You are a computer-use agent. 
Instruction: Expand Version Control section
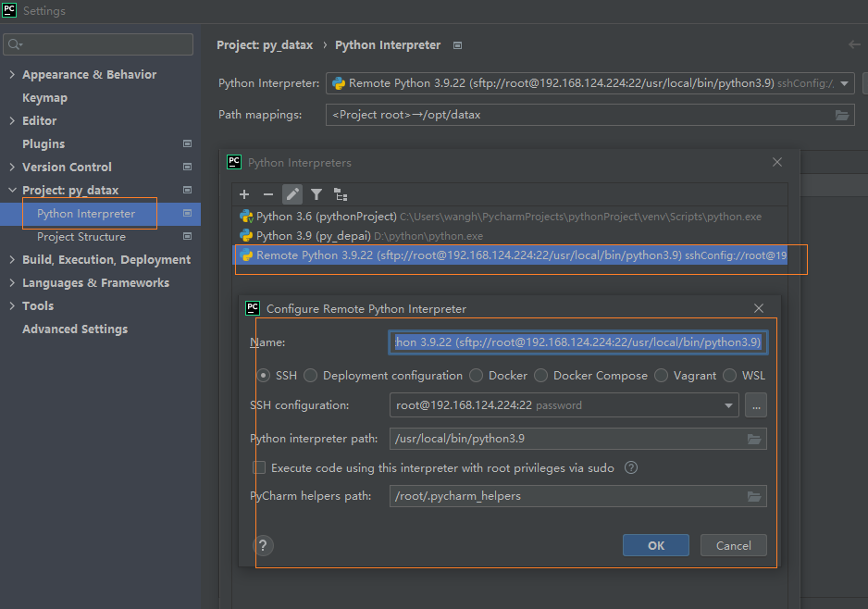coord(12,167)
